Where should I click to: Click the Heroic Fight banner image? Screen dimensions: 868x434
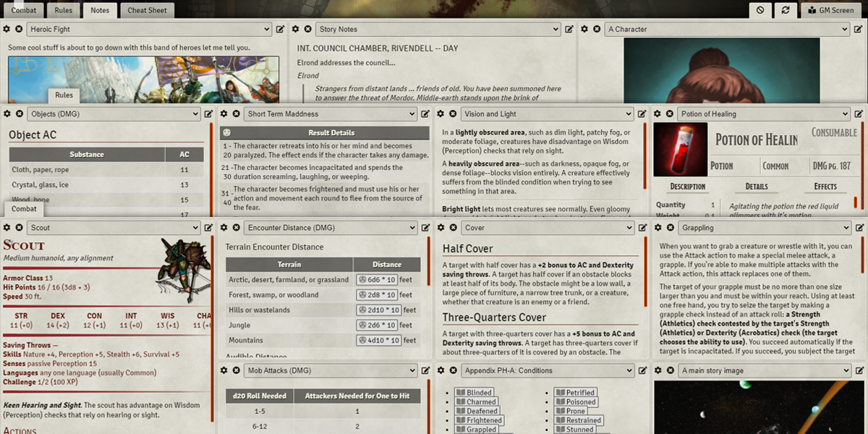point(143,80)
